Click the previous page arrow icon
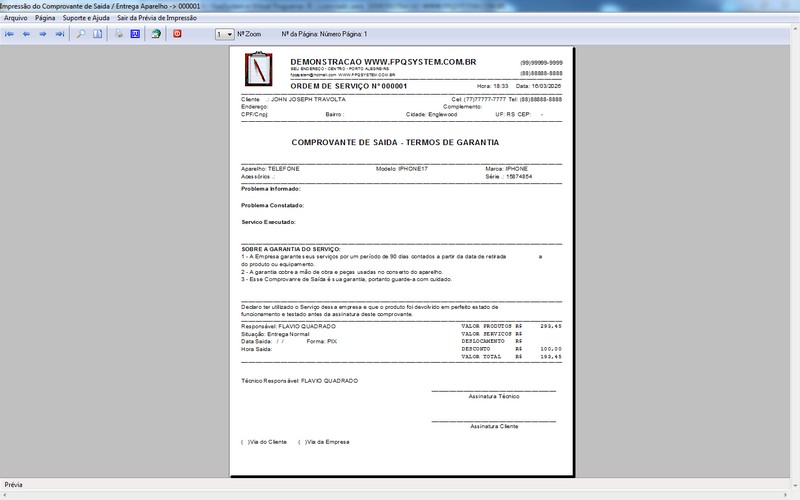The height and width of the screenshot is (500, 800). [x=26, y=34]
